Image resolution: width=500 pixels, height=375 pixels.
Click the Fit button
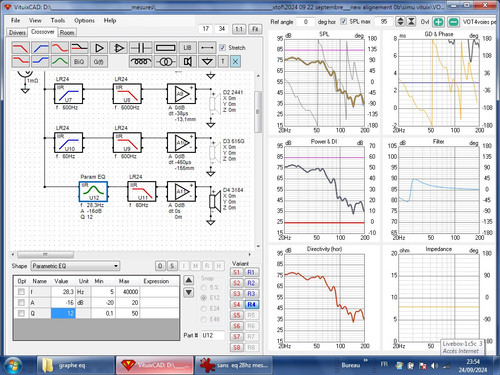click(255, 29)
